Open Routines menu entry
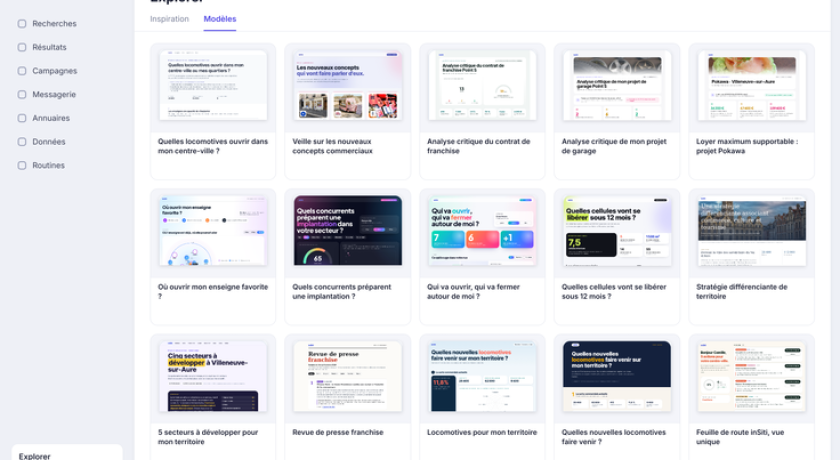 48,165
